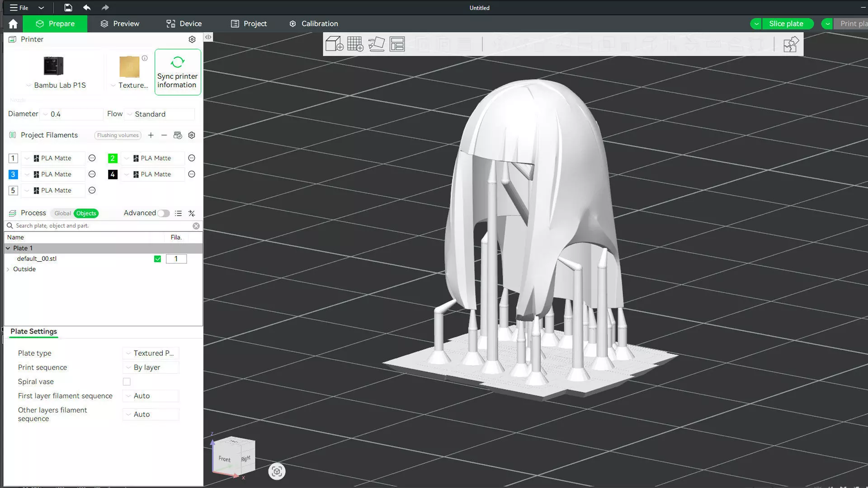Click the Home icon
Viewport: 868px width, 488px height.
[13, 24]
